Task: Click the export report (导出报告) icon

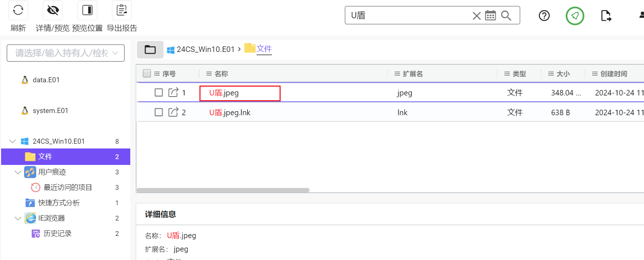Action: 121,10
